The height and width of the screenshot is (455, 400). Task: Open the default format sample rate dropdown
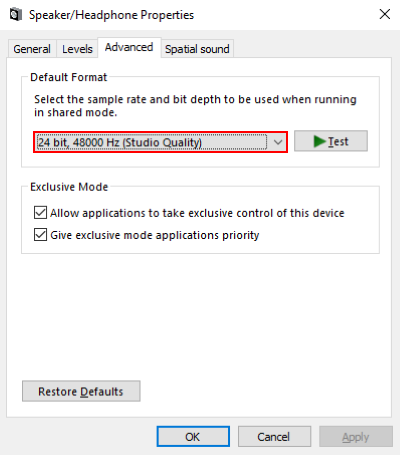(x=160, y=142)
